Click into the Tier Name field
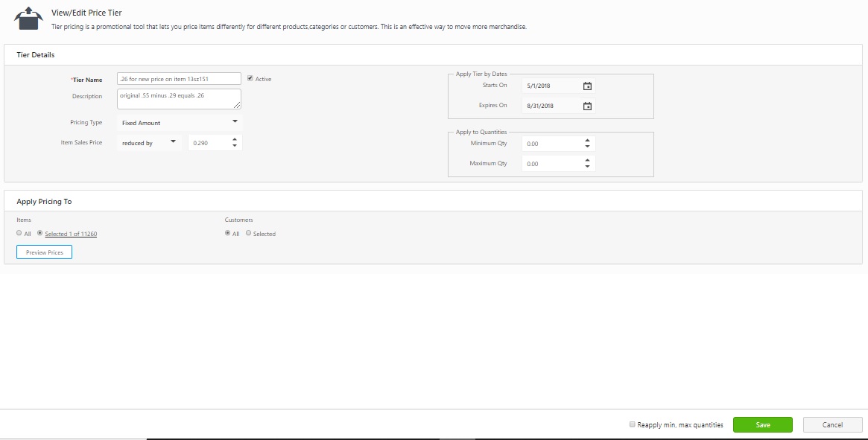The width and height of the screenshot is (868, 440). coord(179,79)
